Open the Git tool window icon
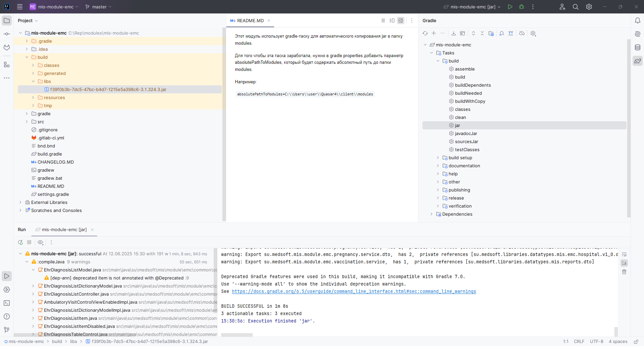644x346 pixels. [7, 330]
